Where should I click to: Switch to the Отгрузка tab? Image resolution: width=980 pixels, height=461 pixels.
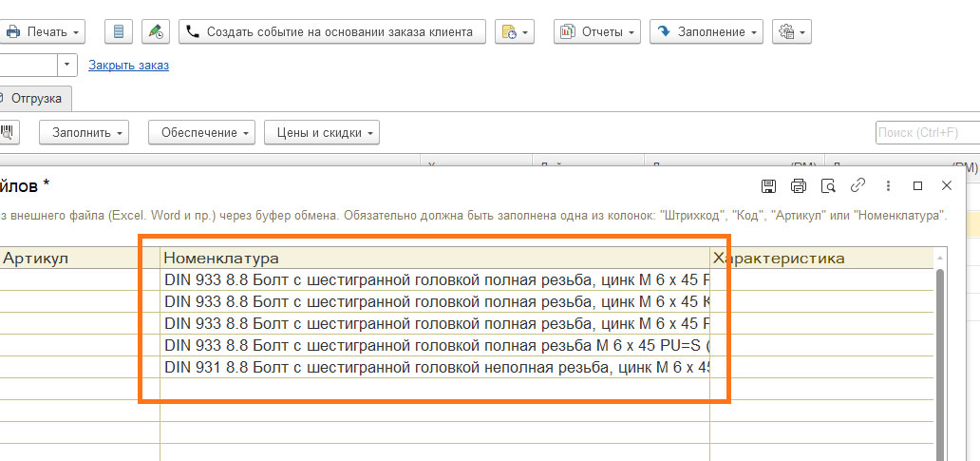(35, 98)
